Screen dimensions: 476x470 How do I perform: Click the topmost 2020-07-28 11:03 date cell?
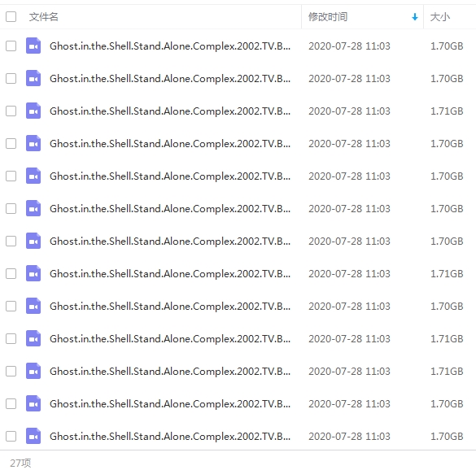(349, 46)
